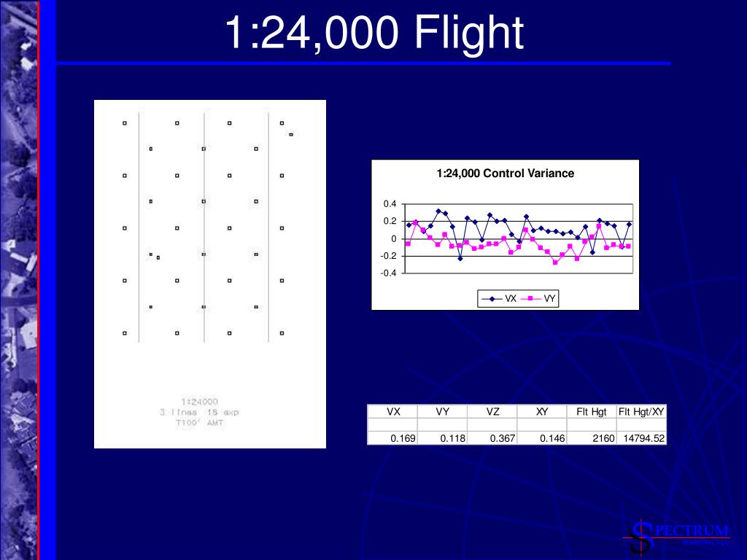Click the VZ table header

492,411
